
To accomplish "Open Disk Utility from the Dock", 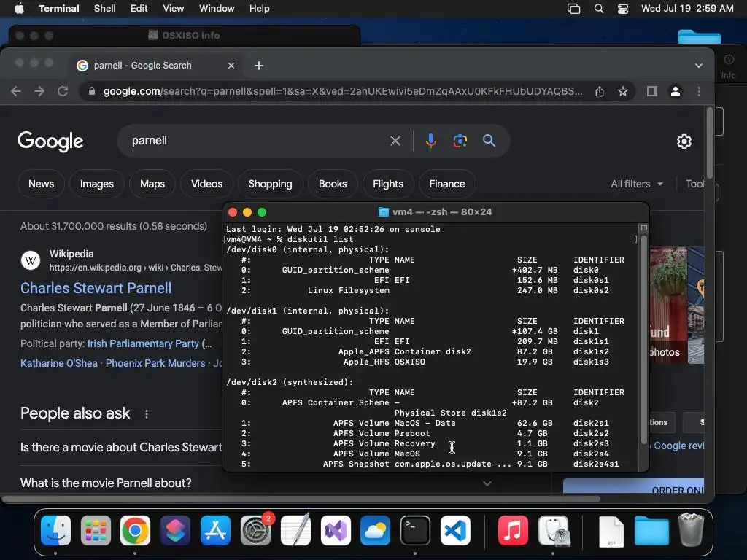I will pyautogui.click(x=553, y=531).
